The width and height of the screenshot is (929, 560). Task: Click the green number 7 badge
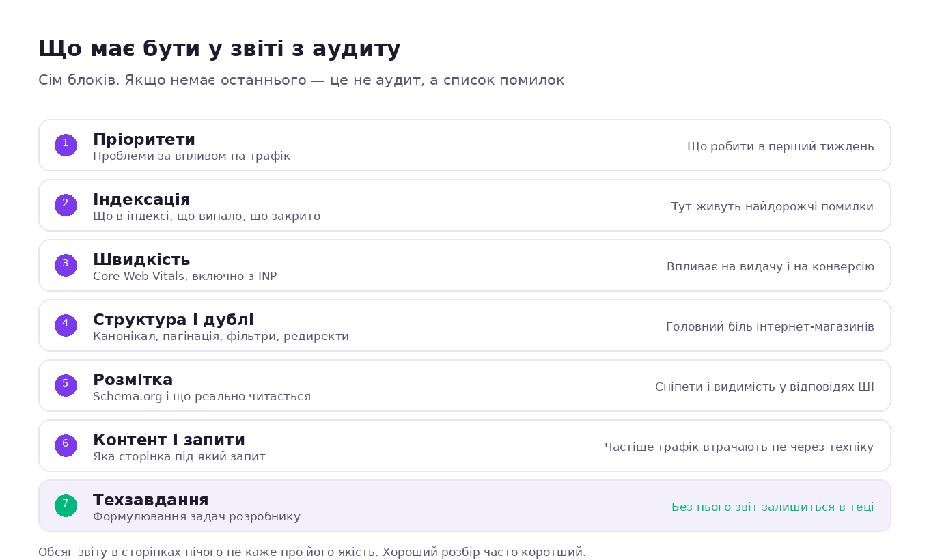66,505
